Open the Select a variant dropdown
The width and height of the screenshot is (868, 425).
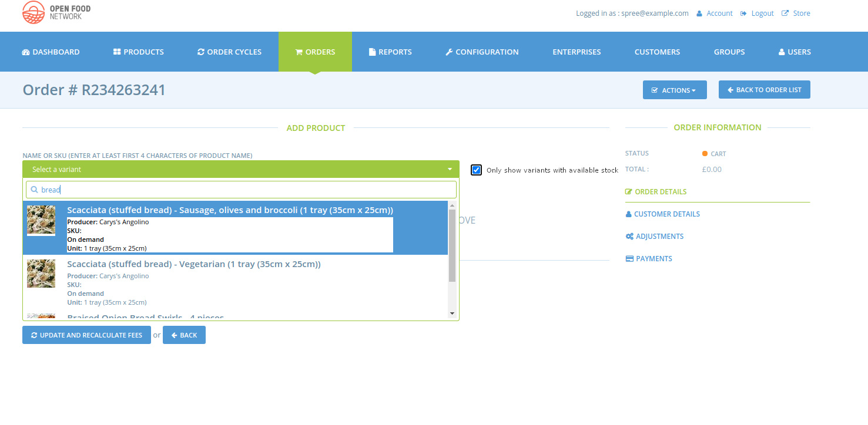point(240,168)
